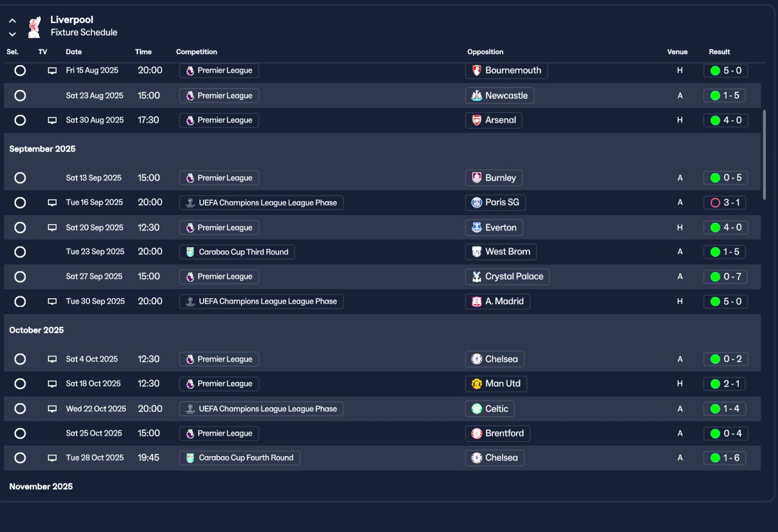778x532 pixels.
Task: Open Chelsea on the 28 Oct fixture
Action: 495,458
